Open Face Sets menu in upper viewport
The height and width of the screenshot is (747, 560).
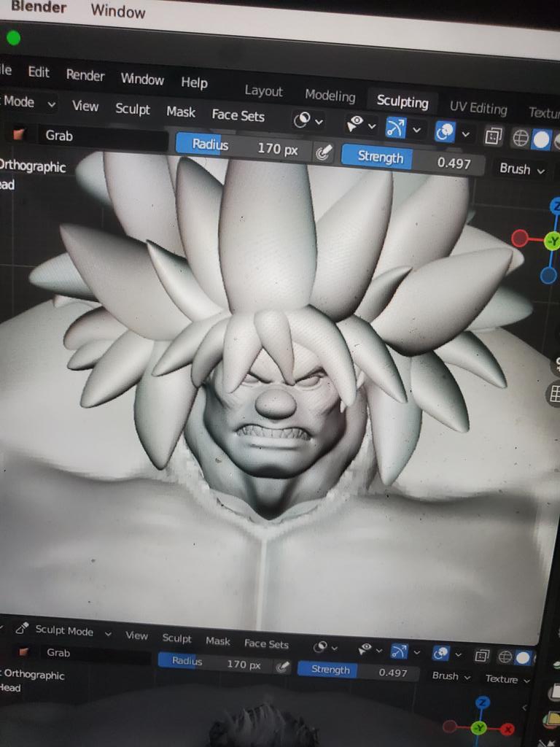(x=238, y=115)
